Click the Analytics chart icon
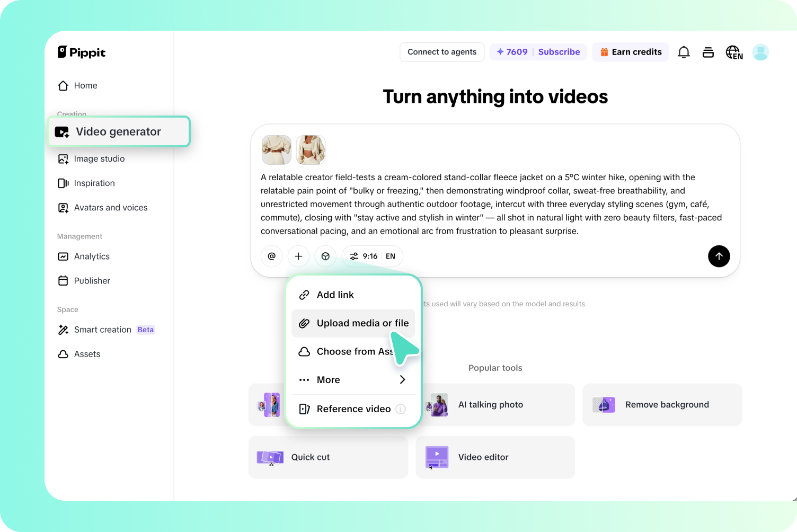Image resolution: width=797 pixels, height=532 pixels. tap(63, 256)
